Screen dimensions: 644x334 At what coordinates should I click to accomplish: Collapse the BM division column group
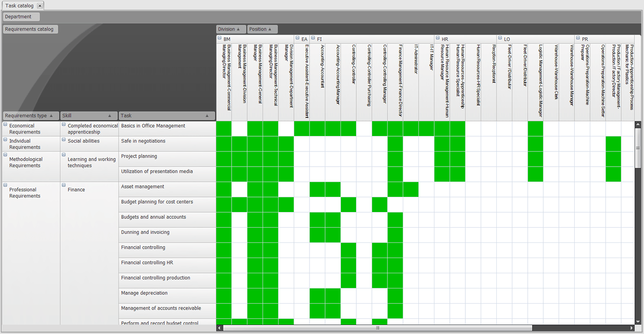(x=220, y=38)
